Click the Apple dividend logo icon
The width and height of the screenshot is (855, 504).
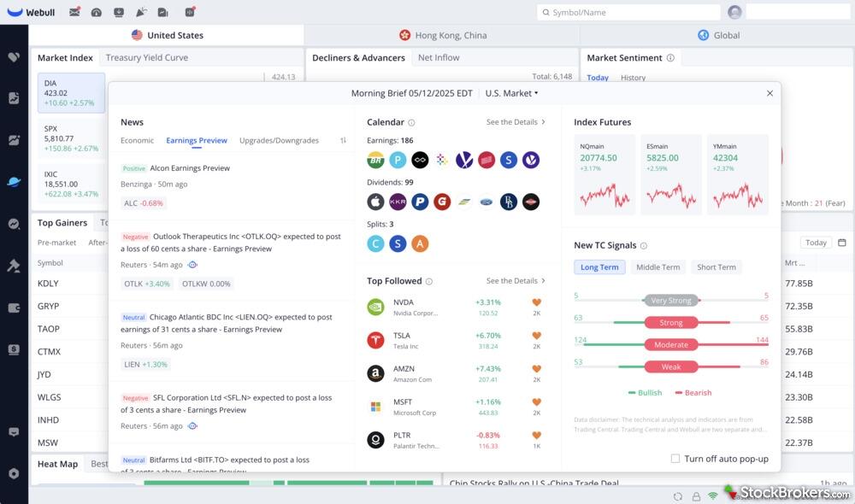click(x=375, y=202)
